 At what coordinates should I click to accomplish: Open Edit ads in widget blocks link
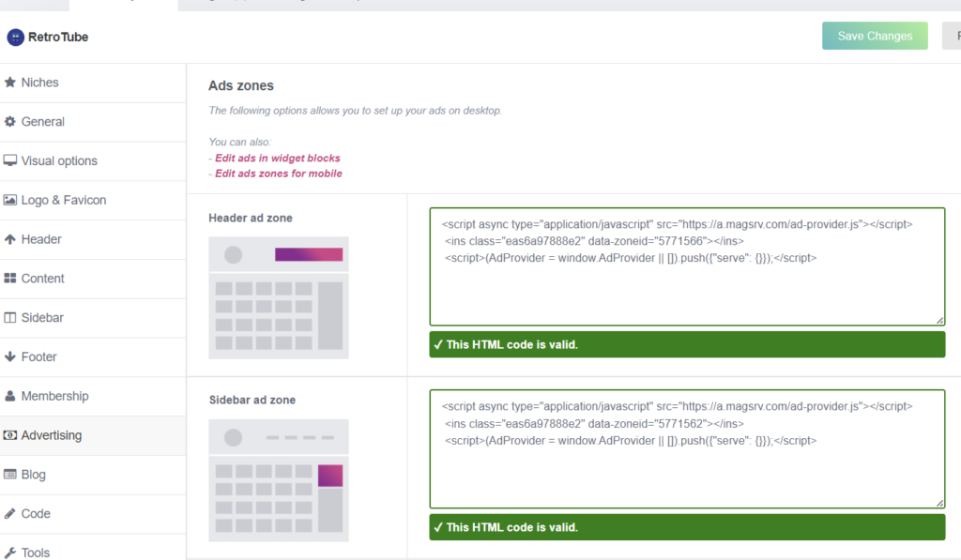coord(277,159)
